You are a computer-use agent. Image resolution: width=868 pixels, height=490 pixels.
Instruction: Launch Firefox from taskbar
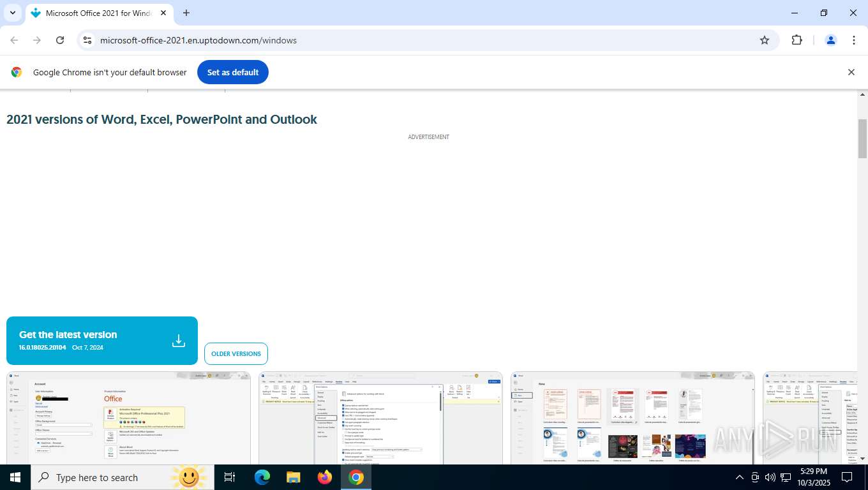coord(325,477)
